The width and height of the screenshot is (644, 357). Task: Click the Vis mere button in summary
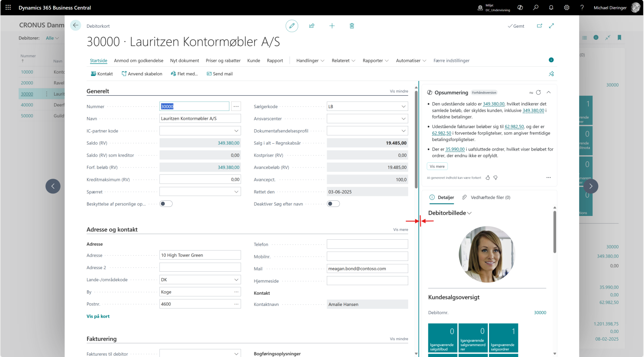437,167
